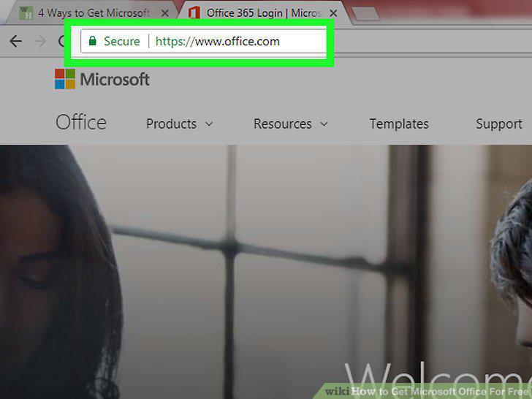Open the Templates menu item

click(x=399, y=123)
